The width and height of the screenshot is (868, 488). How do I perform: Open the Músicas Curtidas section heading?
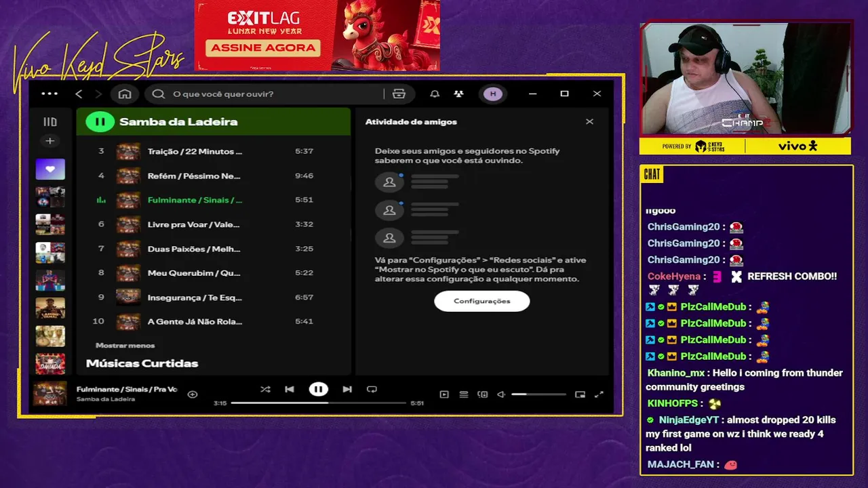142,363
